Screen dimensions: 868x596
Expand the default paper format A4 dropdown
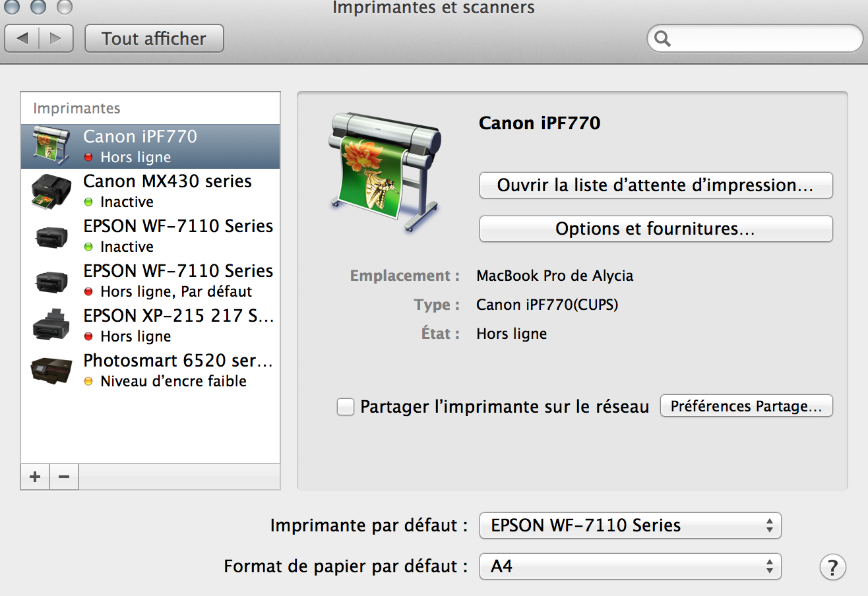point(630,566)
